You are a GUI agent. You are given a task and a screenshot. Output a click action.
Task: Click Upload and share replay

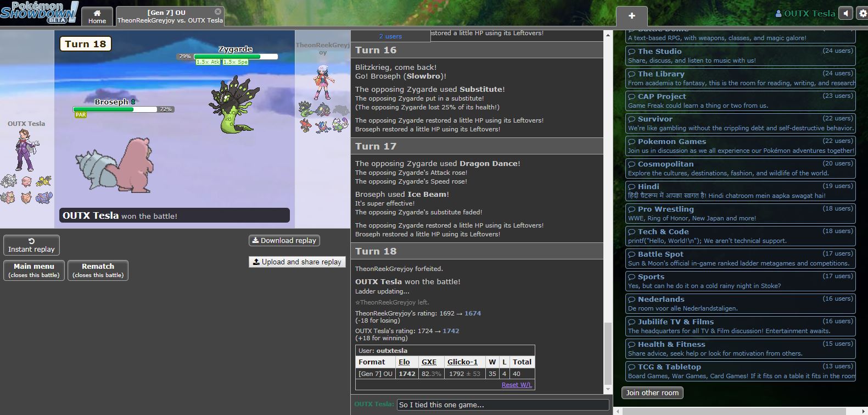(x=297, y=262)
